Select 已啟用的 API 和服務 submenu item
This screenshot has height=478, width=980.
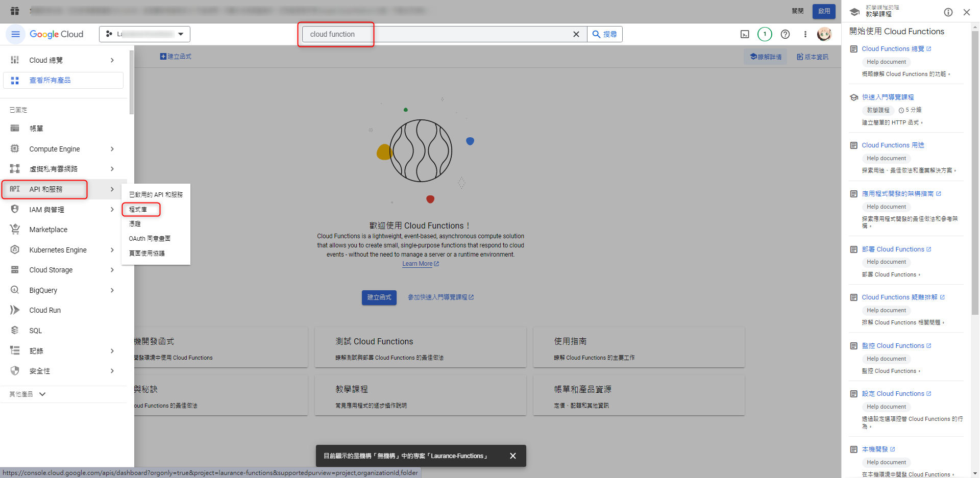156,194
